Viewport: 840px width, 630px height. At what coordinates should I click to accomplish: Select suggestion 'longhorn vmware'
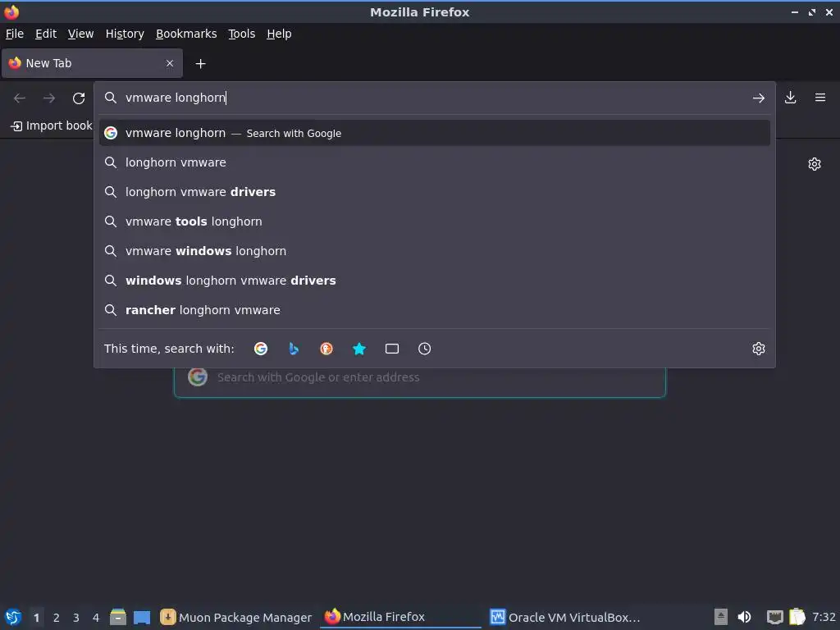tap(435, 162)
